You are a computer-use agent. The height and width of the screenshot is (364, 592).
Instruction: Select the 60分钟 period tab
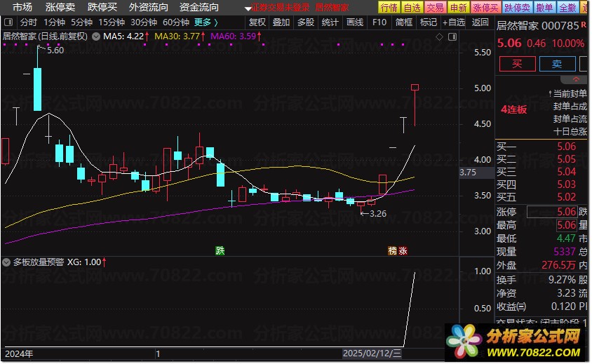click(x=176, y=22)
